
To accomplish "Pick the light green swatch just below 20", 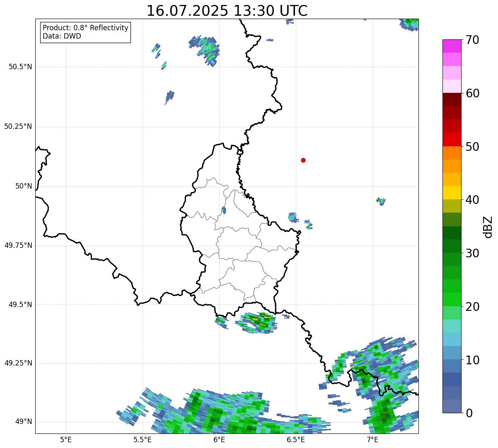I will (452, 313).
